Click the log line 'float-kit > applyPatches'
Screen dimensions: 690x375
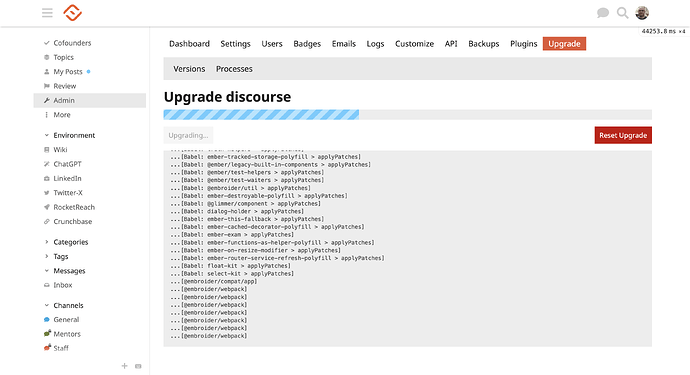pyautogui.click(x=230, y=266)
